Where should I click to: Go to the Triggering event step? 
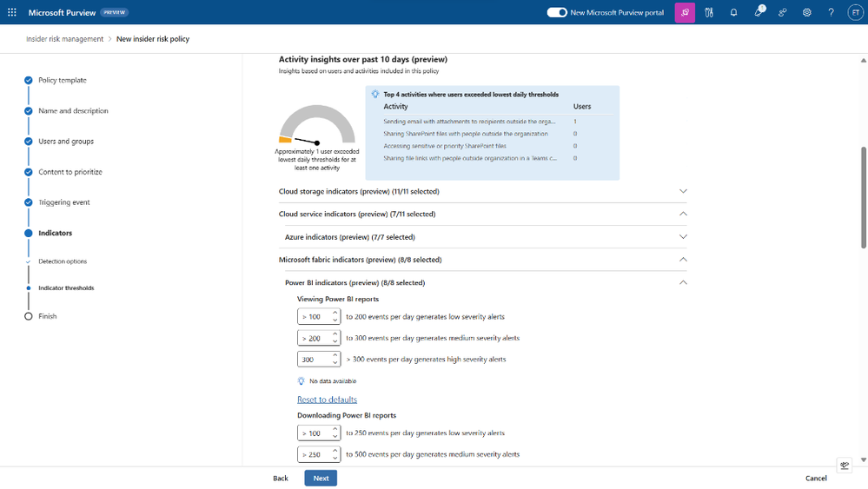(x=63, y=202)
